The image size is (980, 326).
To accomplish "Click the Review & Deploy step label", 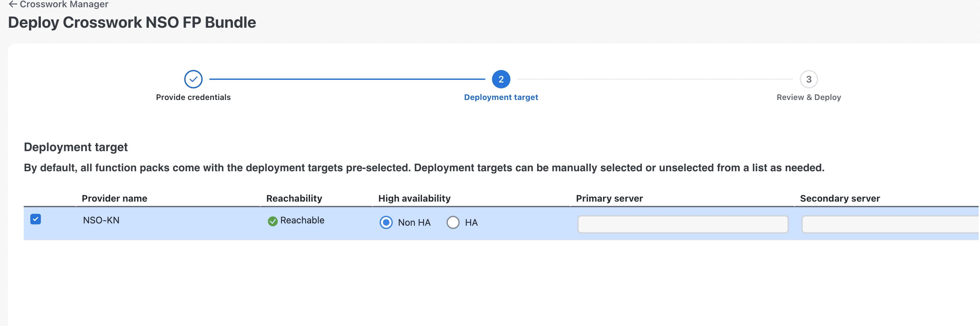I will 809,97.
